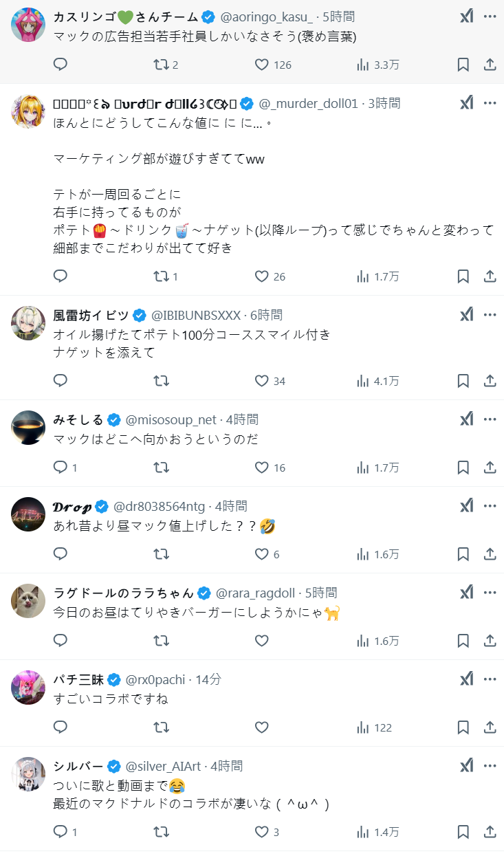Open the 風雷坊イビツ avatar image
The height and width of the screenshot is (856, 504).
29,323
